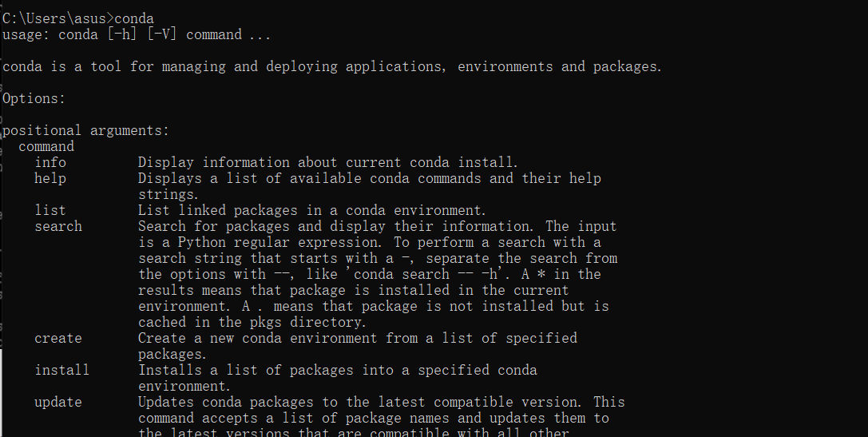The width and height of the screenshot is (868, 437).
Task: Click the 'install' command name
Action: (62, 370)
